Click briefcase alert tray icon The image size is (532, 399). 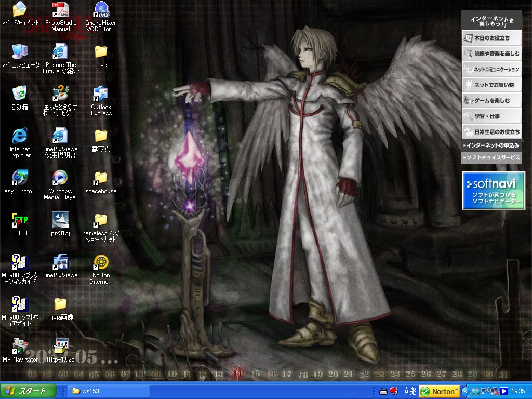click(476, 392)
